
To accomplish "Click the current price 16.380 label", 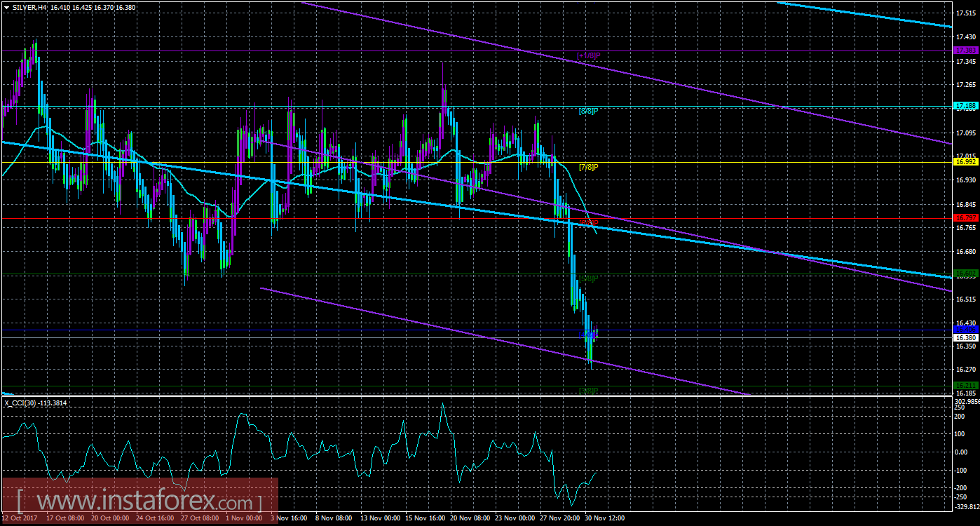I will [x=965, y=337].
